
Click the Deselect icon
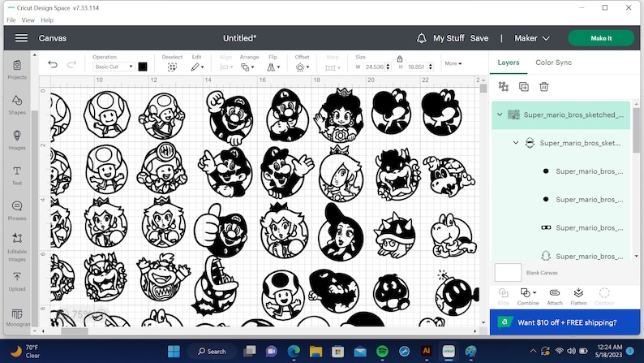point(172,67)
